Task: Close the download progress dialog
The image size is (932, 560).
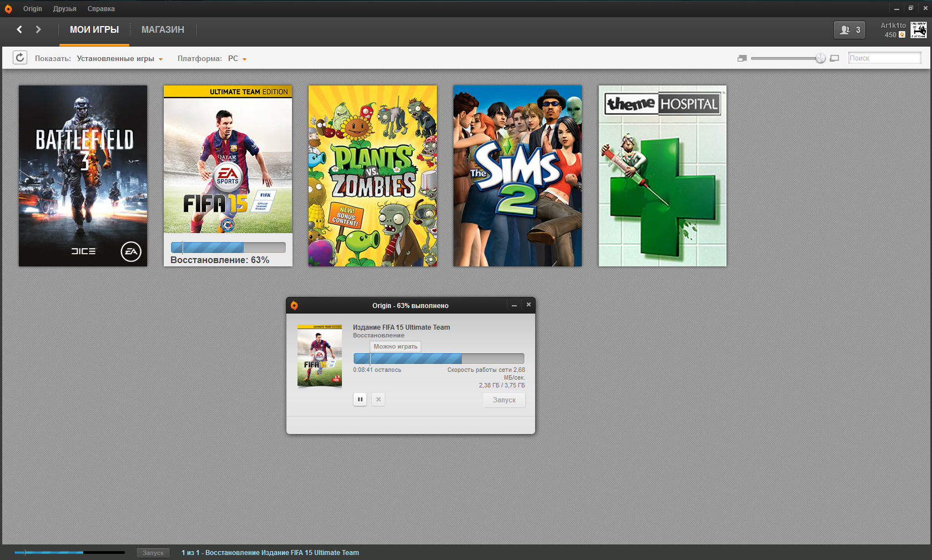Action: [x=528, y=305]
